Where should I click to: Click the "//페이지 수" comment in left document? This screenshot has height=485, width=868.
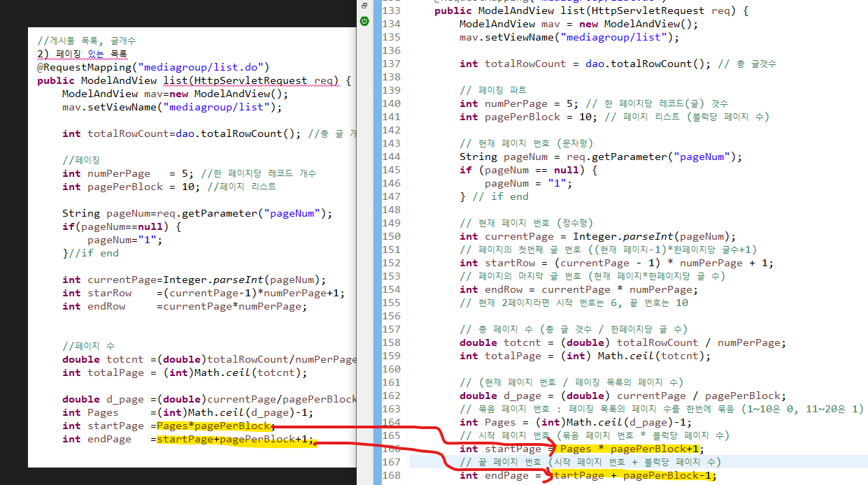tap(89, 346)
